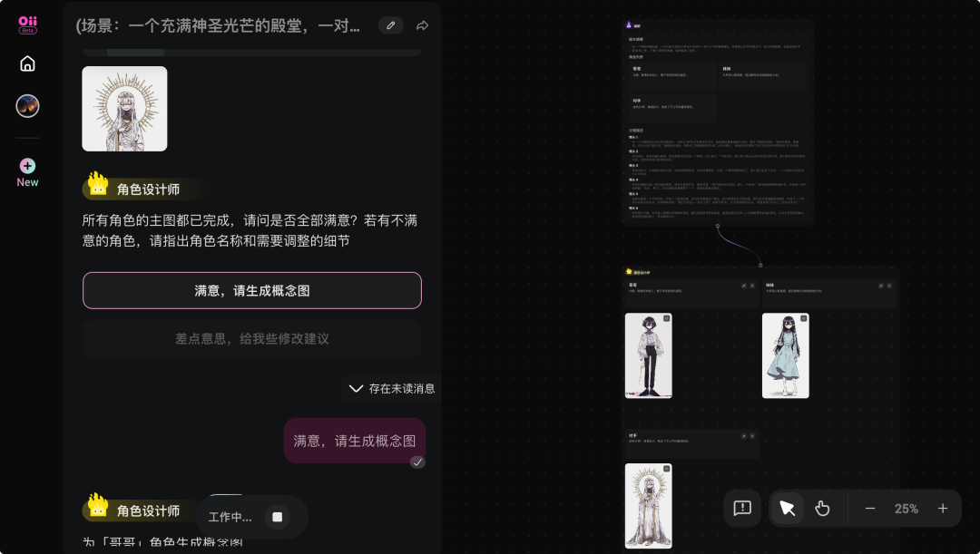This screenshot has height=554, width=980.
Task: Click 差点意思，给我些修改建议 option
Action: [x=251, y=338]
